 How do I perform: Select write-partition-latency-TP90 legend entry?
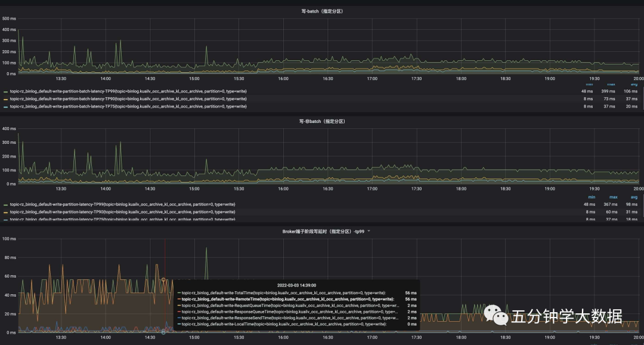tap(122, 212)
